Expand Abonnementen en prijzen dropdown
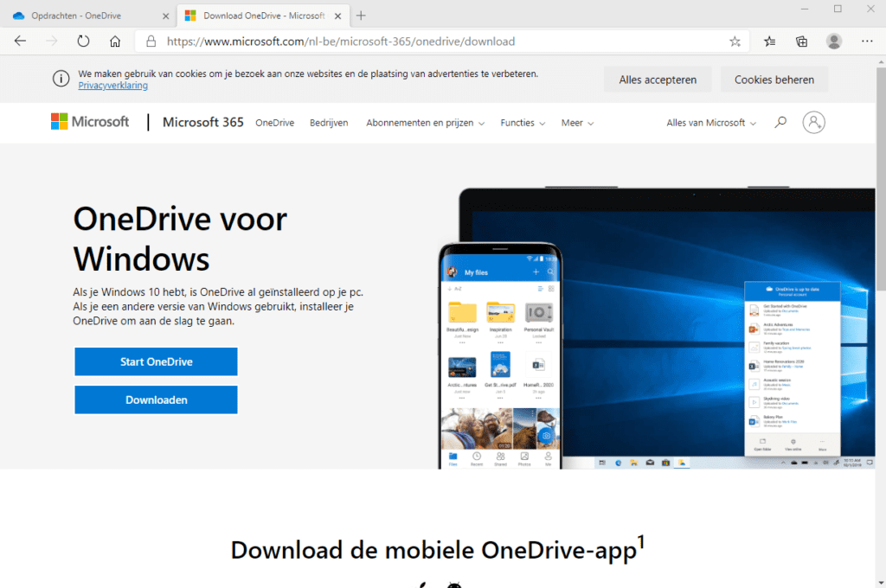The width and height of the screenshot is (886, 588). point(425,123)
